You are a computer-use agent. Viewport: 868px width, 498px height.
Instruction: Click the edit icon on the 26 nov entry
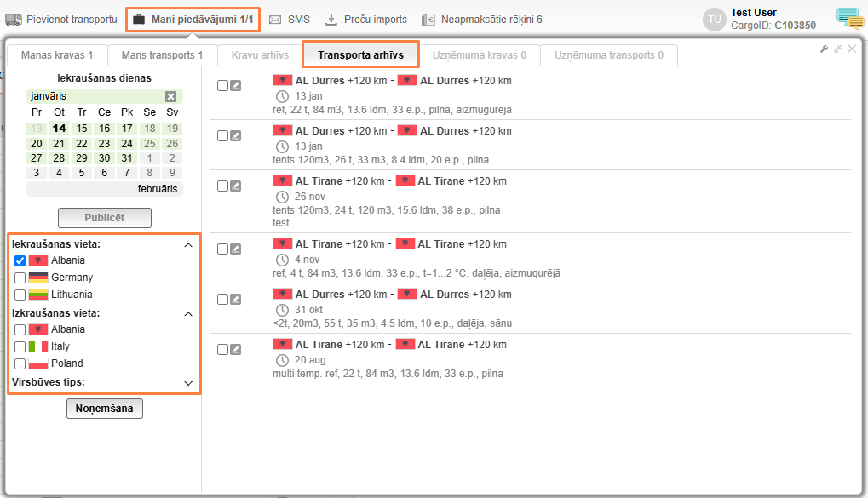236,186
